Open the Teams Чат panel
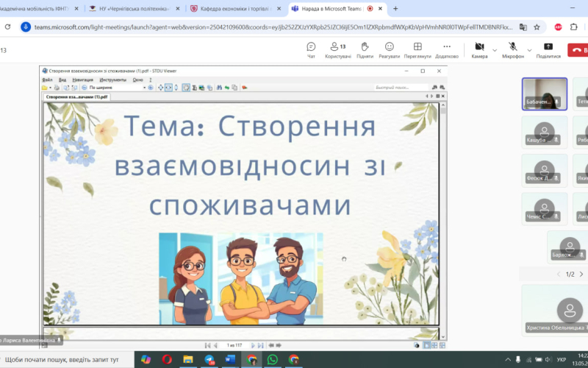Screen dimensions: 588x368 tap(311, 50)
